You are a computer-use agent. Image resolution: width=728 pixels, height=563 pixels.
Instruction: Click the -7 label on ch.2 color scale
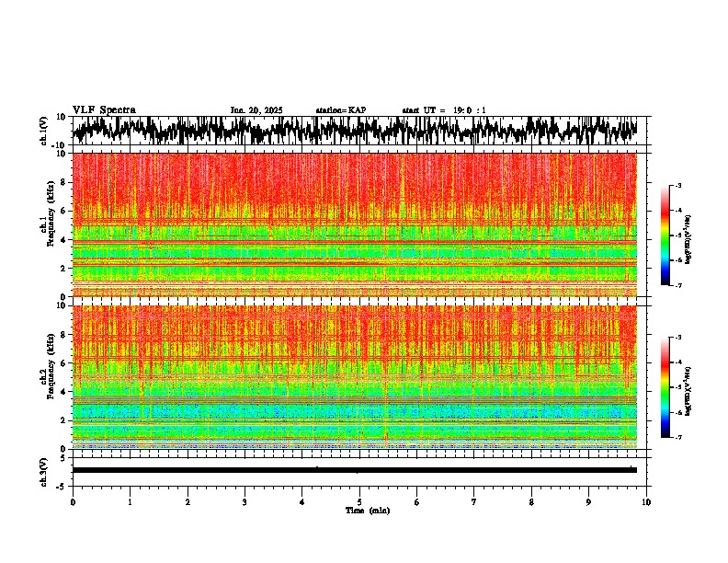(677, 437)
